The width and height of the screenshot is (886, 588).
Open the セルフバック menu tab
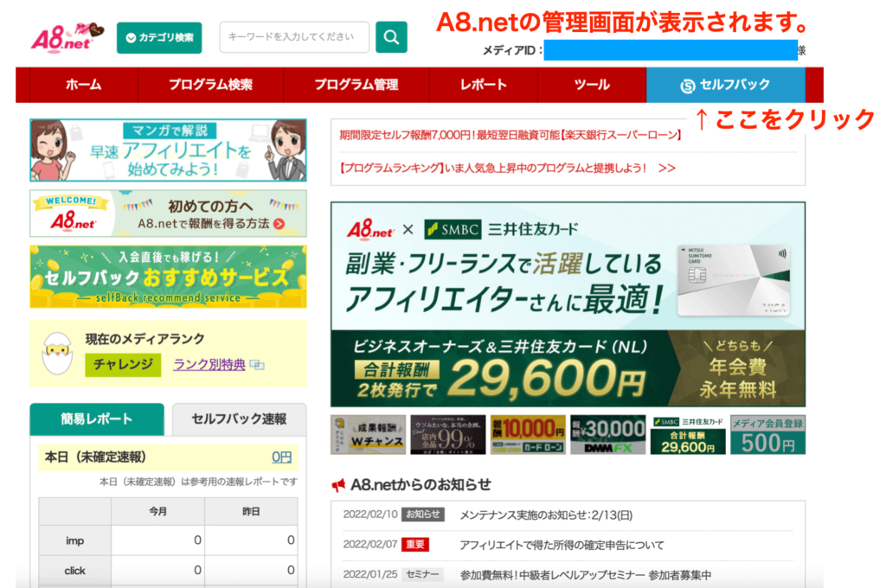(x=726, y=85)
